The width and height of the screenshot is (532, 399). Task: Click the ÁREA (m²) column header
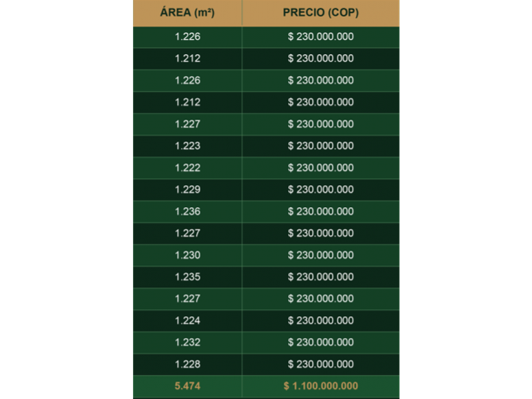click(187, 13)
